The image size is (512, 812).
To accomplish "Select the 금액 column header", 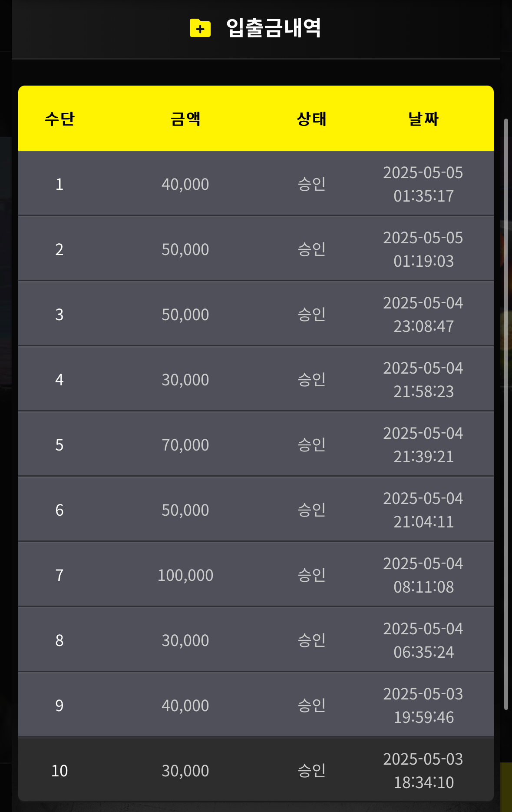I will [185, 119].
